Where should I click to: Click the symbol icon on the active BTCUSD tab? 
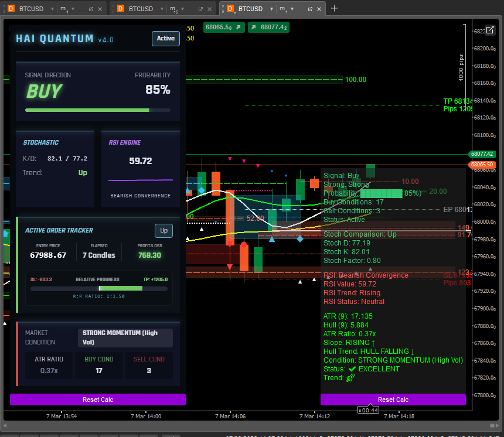click(x=230, y=9)
